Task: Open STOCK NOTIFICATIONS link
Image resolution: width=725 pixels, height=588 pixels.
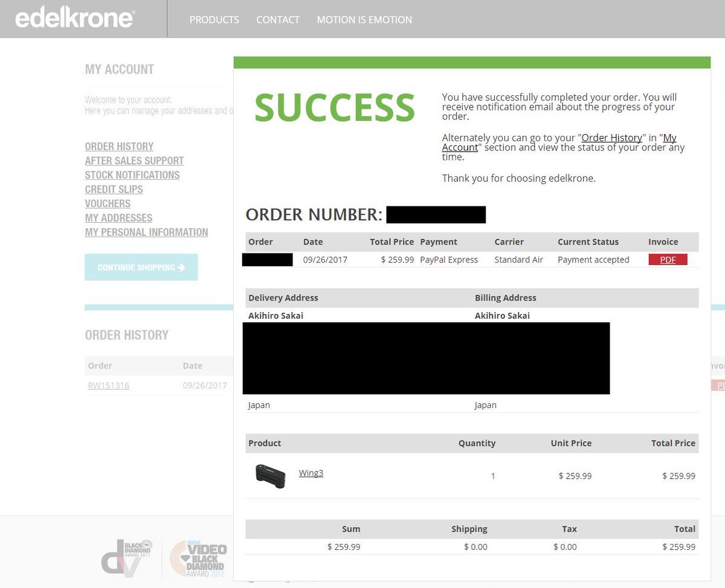Action: pos(132,175)
